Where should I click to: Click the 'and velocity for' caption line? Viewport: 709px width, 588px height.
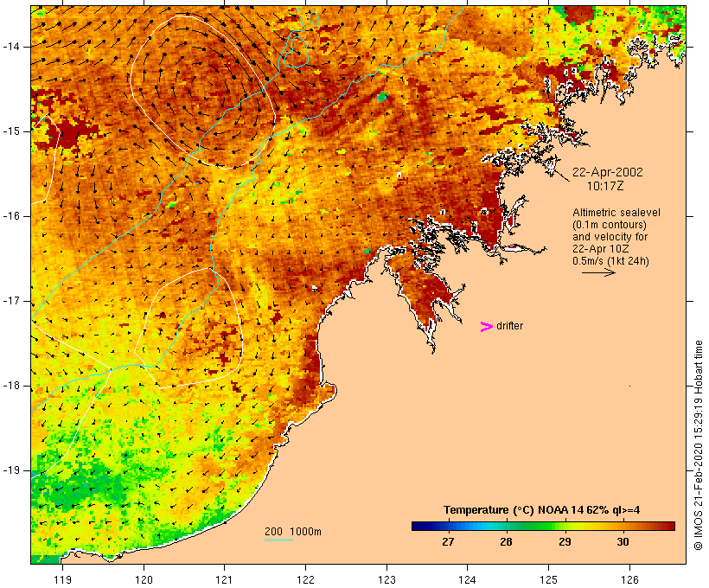click(610, 237)
